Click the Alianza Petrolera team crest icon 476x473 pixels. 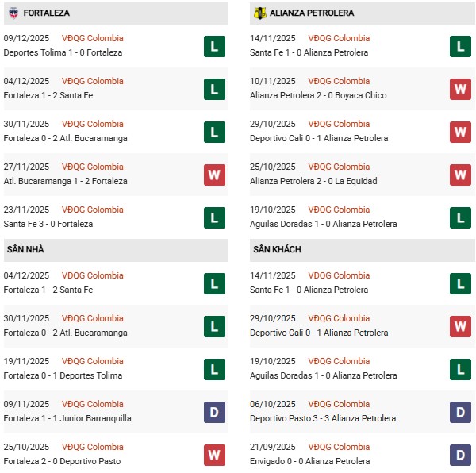tap(259, 13)
